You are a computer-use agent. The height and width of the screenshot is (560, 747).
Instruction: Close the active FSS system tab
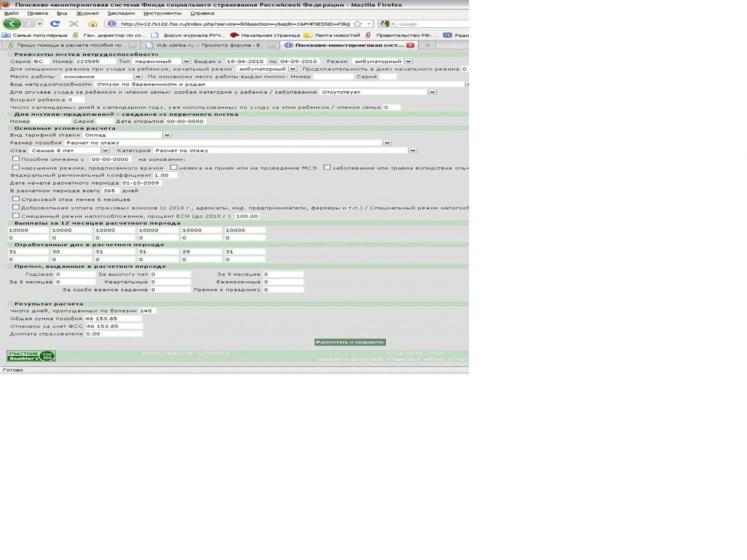point(410,45)
